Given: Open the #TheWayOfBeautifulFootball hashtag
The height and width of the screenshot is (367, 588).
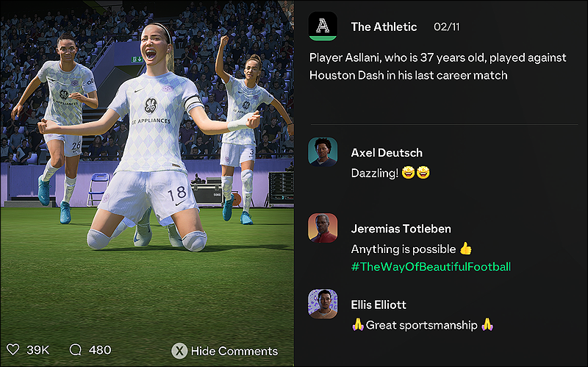Looking at the screenshot, I should click(x=431, y=267).
